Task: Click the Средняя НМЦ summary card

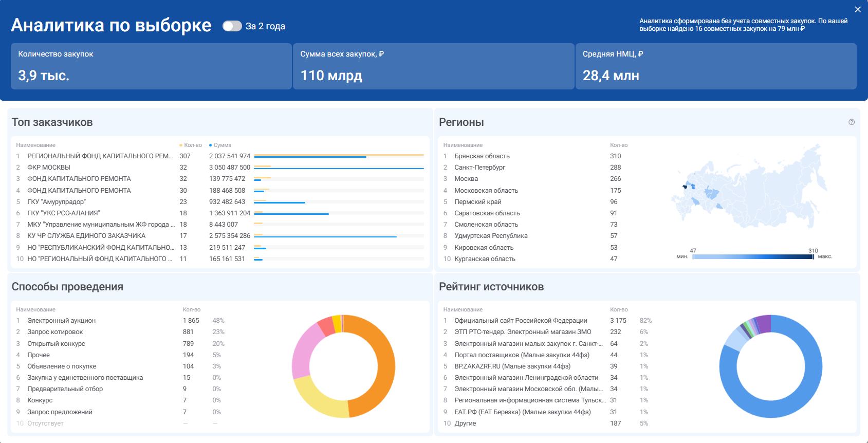Action: coord(715,66)
